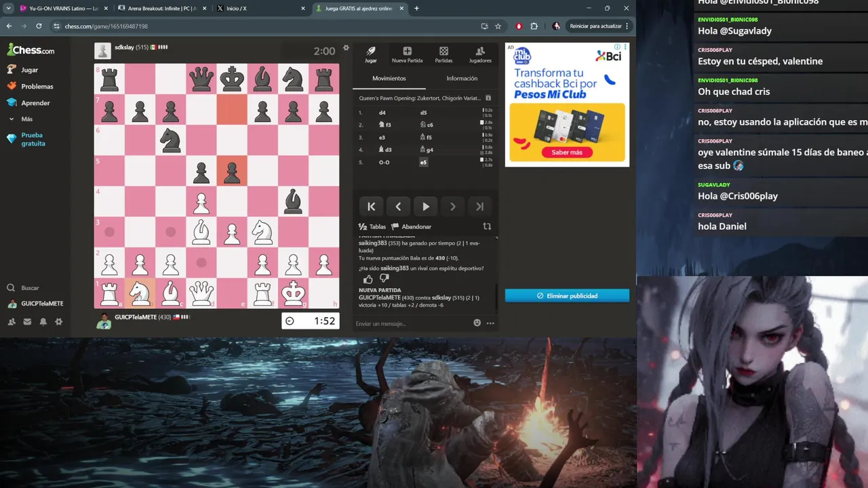The image size is (868, 488).
Task: Open the browser profile avatar
Action: pyautogui.click(x=557, y=26)
